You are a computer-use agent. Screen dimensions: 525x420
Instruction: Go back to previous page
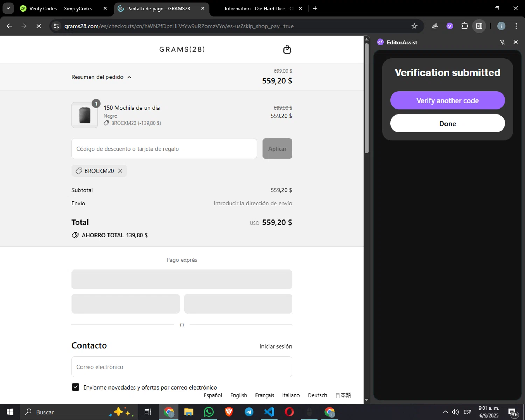point(9,26)
